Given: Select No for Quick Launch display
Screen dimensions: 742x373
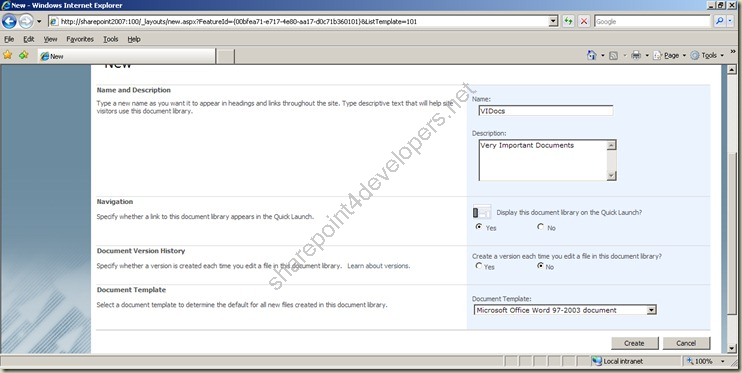Looking at the screenshot, I should coord(540,227).
